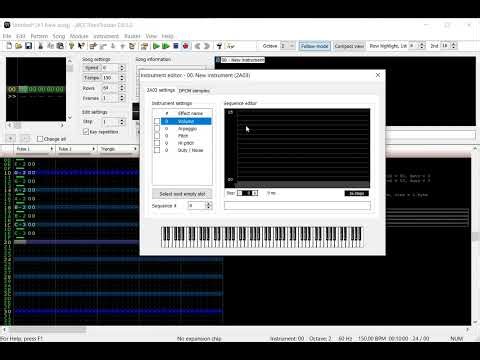Image resolution: width=480 pixels, height=360 pixels.
Task: Adjust the Speed spinner arrows
Action: (x=122, y=68)
